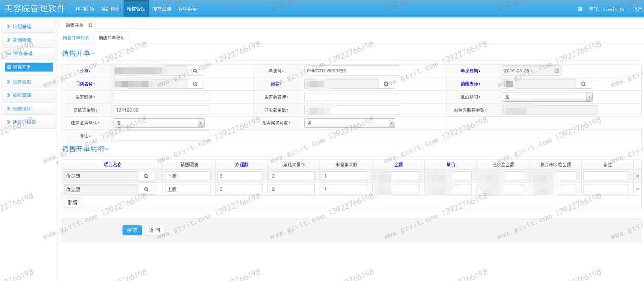Close the 销售开单 tab with orange x

[x=90, y=25]
